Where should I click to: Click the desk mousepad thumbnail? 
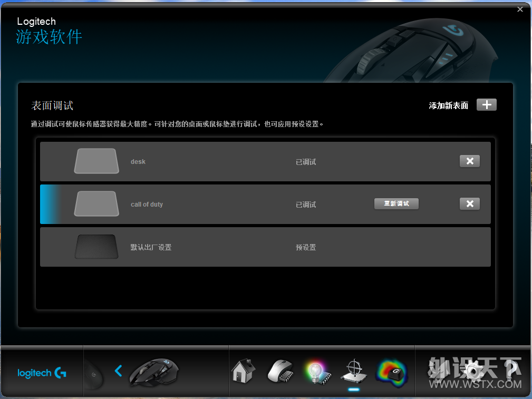pyautogui.click(x=96, y=161)
